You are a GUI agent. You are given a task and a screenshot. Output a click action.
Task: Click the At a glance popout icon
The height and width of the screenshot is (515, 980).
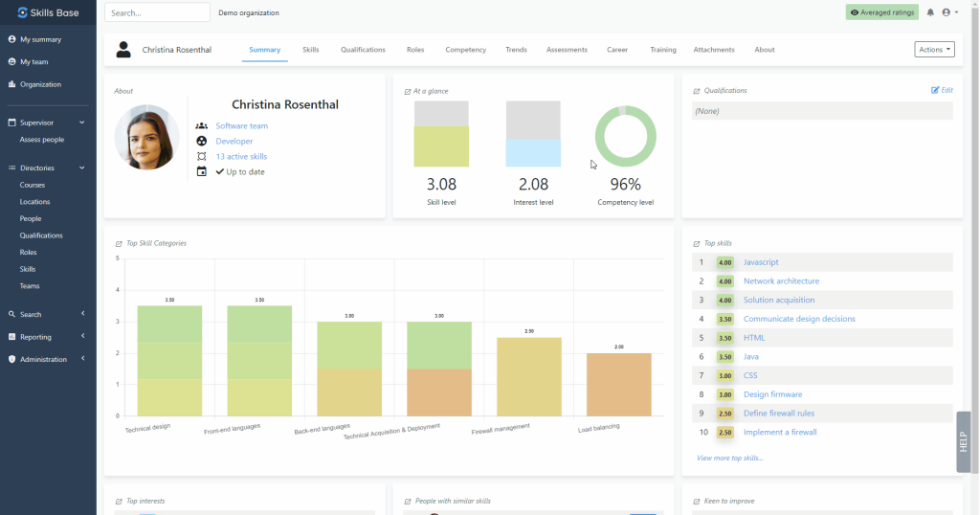click(x=408, y=92)
